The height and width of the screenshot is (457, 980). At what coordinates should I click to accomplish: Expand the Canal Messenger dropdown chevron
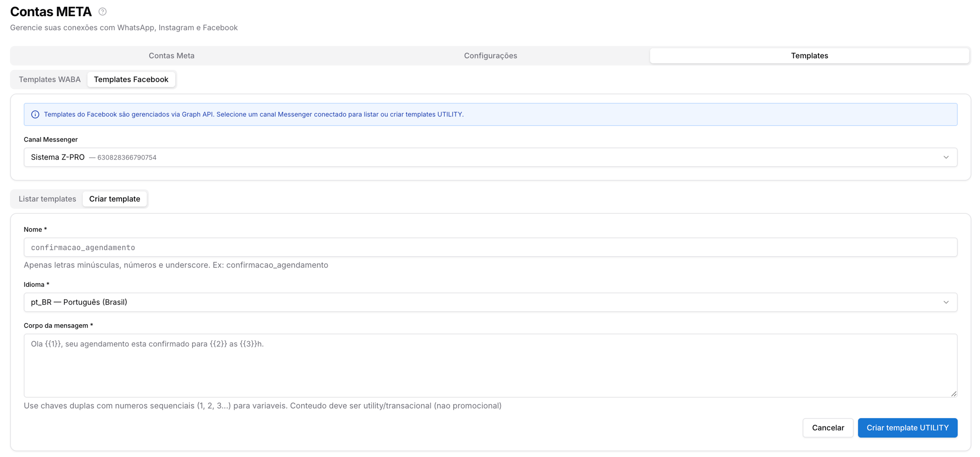coord(946,157)
